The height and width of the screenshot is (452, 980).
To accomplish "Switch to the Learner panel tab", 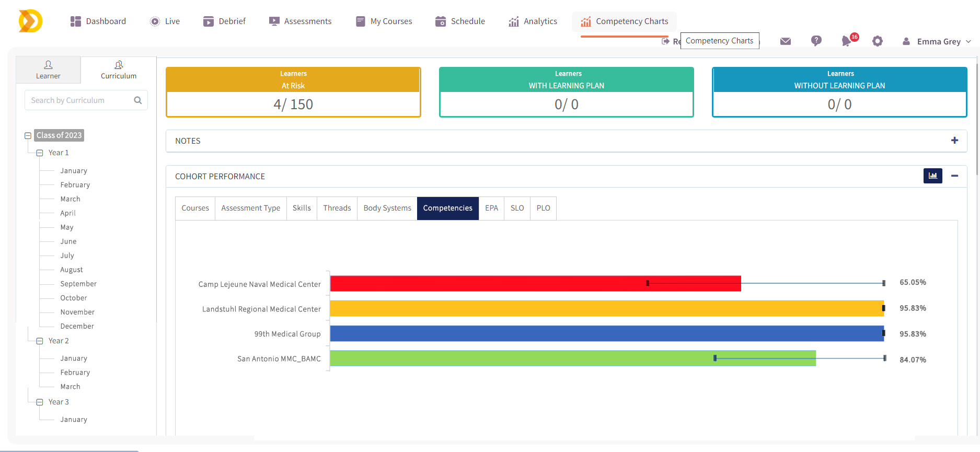I will (48, 70).
